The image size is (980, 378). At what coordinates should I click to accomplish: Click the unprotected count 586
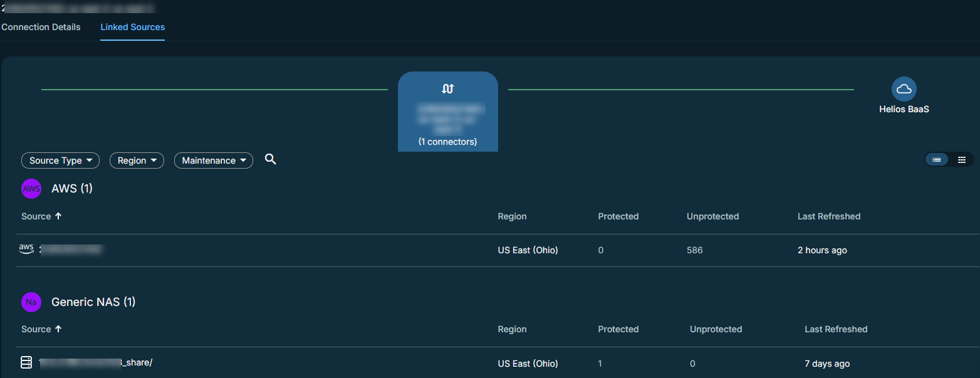(695, 250)
